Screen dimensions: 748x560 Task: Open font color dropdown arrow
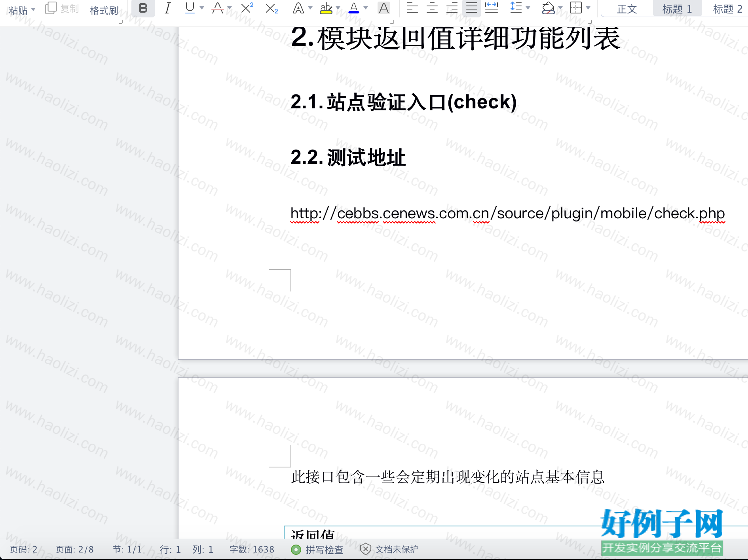click(366, 8)
